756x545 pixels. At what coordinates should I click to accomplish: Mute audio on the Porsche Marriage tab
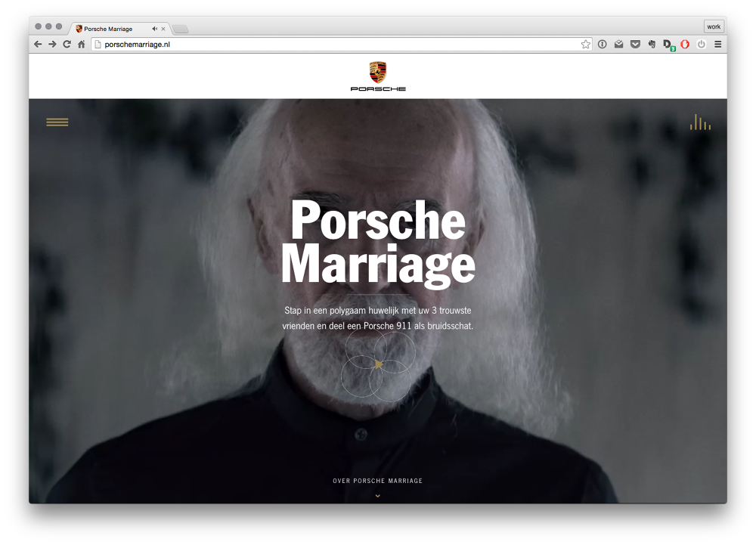153,28
